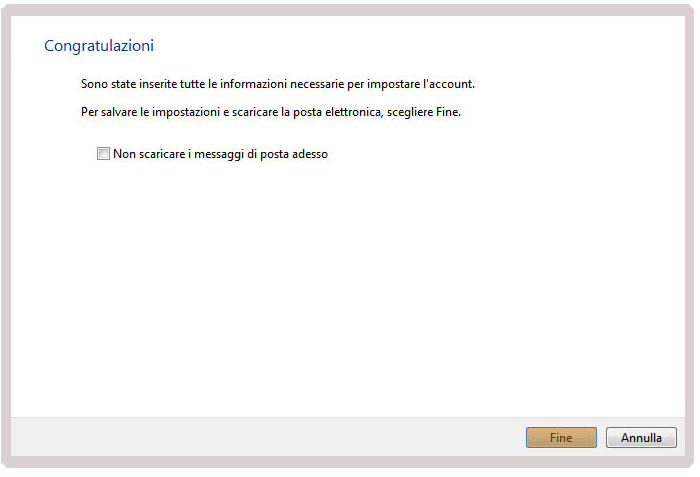Click the word 'scaricare' in the second sentence
This screenshot has height=477, width=700.
click(255, 112)
